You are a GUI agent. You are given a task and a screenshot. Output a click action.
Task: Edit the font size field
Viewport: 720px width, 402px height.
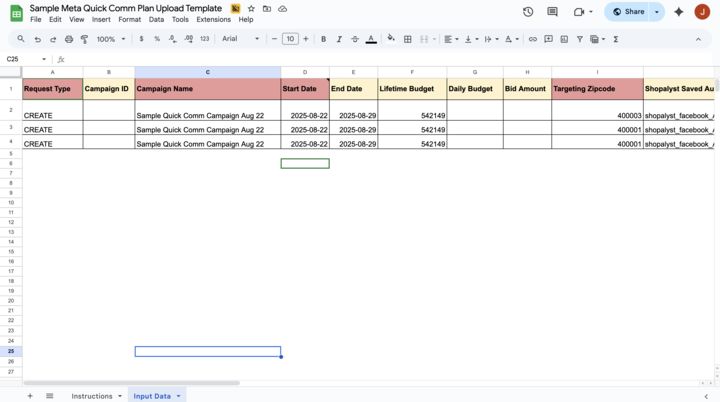pyautogui.click(x=290, y=39)
